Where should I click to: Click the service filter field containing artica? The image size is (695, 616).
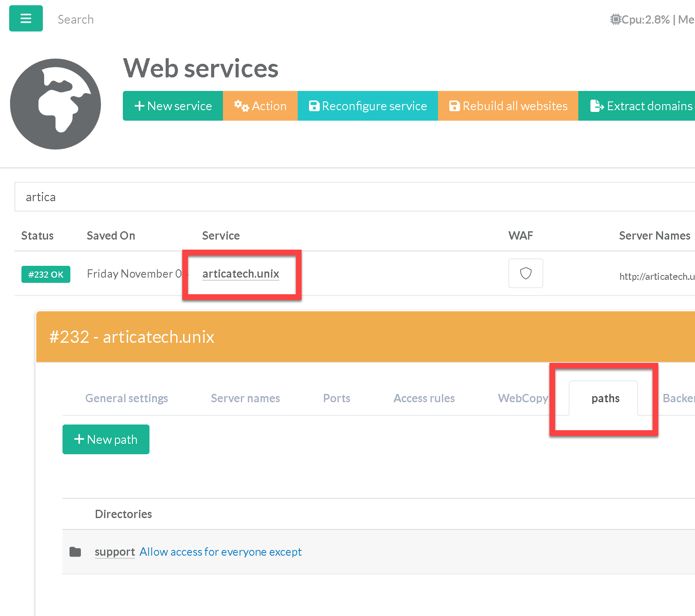click(x=350, y=197)
